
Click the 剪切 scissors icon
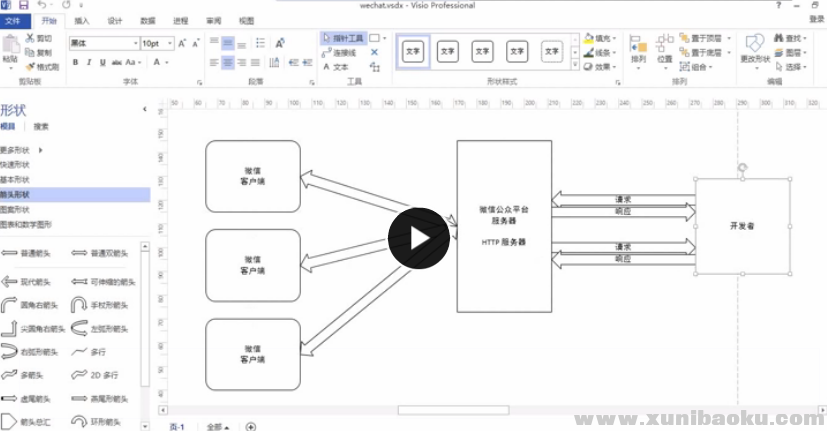pyautogui.click(x=30, y=38)
